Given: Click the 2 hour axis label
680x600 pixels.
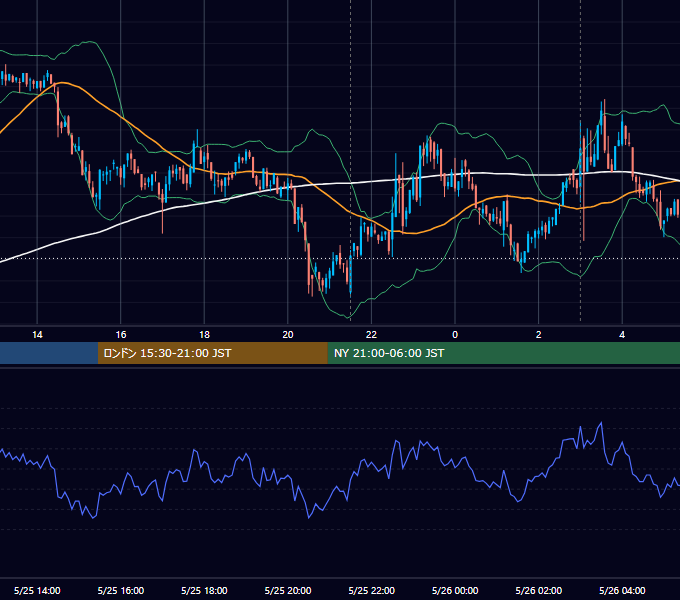Looking at the screenshot, I should pyautogui.click(x=539, y=335).
